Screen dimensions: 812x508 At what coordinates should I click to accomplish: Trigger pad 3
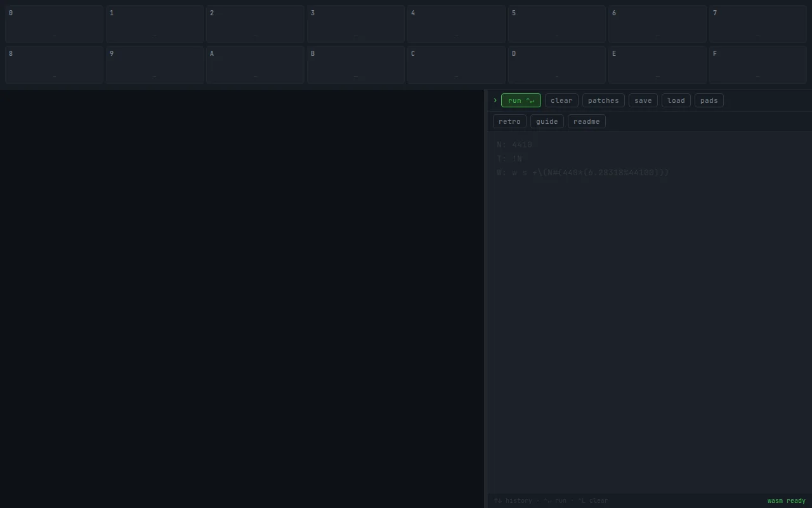(x=356, y=24)
